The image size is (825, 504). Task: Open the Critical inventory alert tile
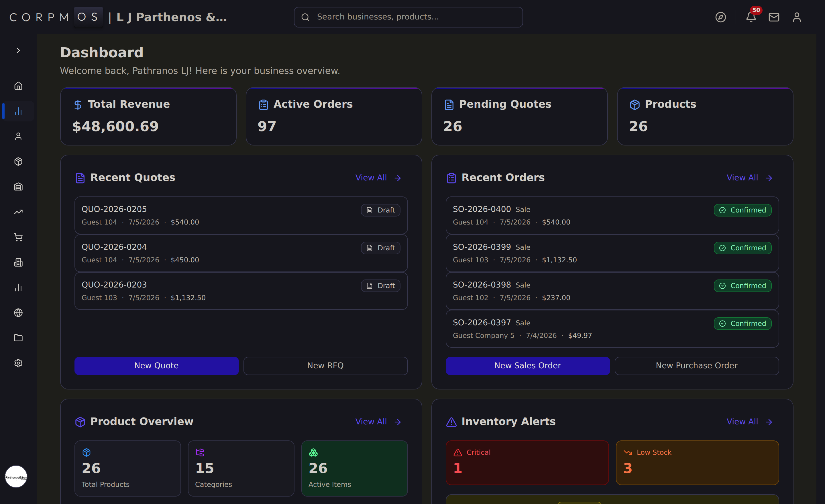pyautogui.click(x=527, y=462)
